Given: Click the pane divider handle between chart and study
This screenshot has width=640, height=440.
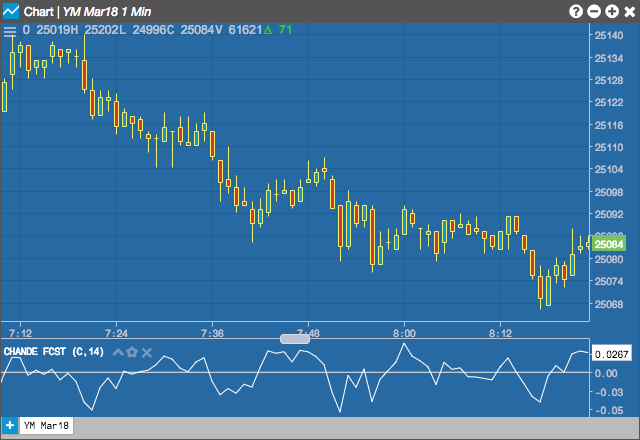Looking at the screenshot, I should [x=295, y=338].
